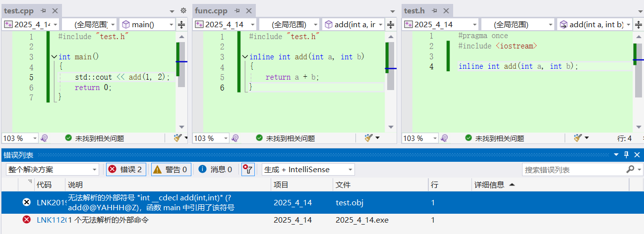Open main() member dropdown in test.cpp
This screenshot has width=644, height=234.
pos(172,24)
